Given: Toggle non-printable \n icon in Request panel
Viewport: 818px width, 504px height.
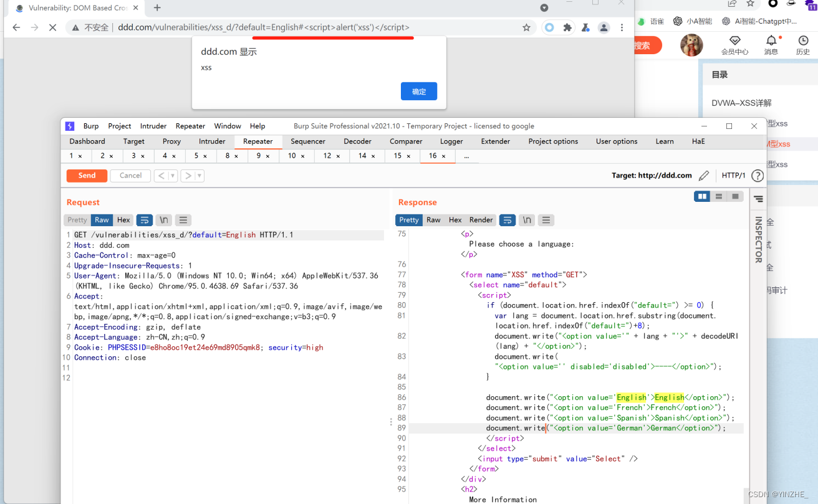Looking at the screenshot, I should (x=163, y=220).
